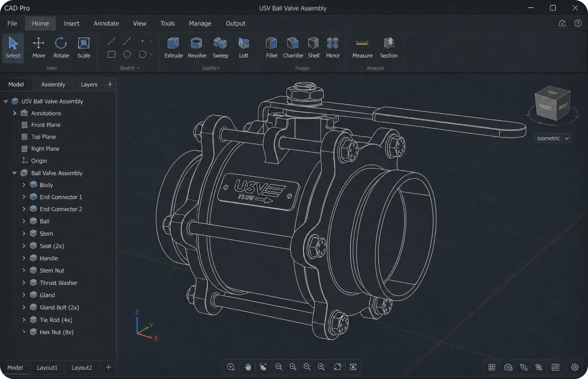
Task: Add a new panel tab after Layers
Action: click(x=110, y=84)
